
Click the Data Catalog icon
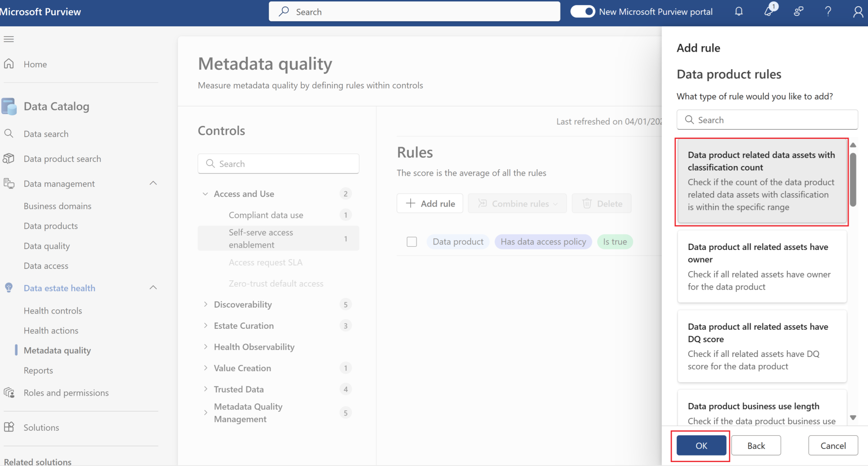click(x=9, y=106)
